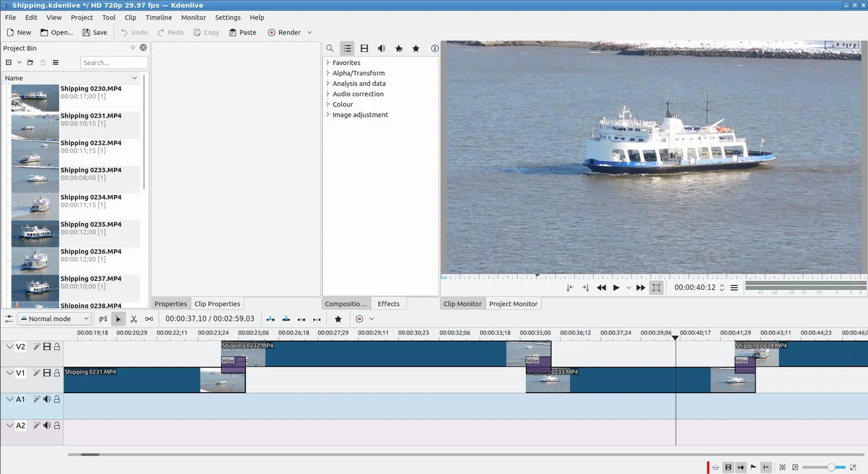Screen dimensions: 868x474
Task: Open the timeline track settings icon
Action: pos(9,319)
